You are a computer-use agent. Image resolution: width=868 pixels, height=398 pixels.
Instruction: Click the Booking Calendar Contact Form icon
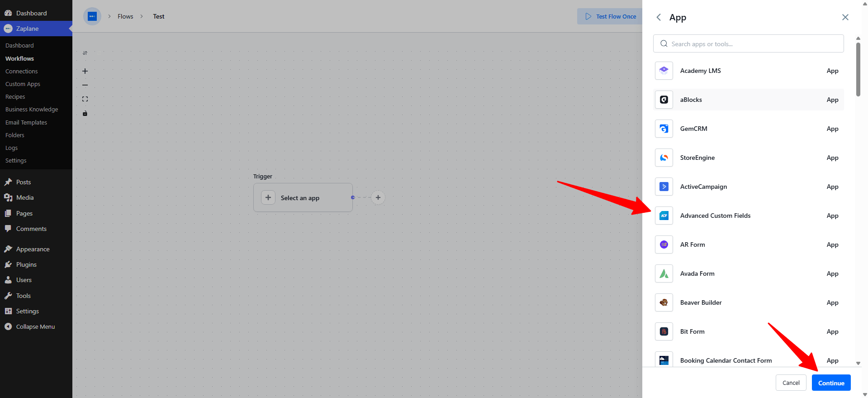pyautogui.click(x=664, y=360)
